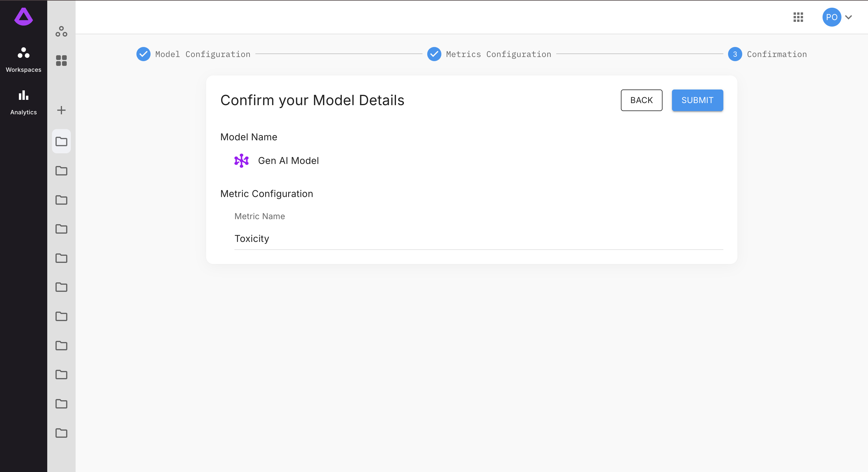This screenshot has width=868, height=472.
Task: Go to Metrics Configuration step
Action: pyautogui.click(x=489, y=54)
